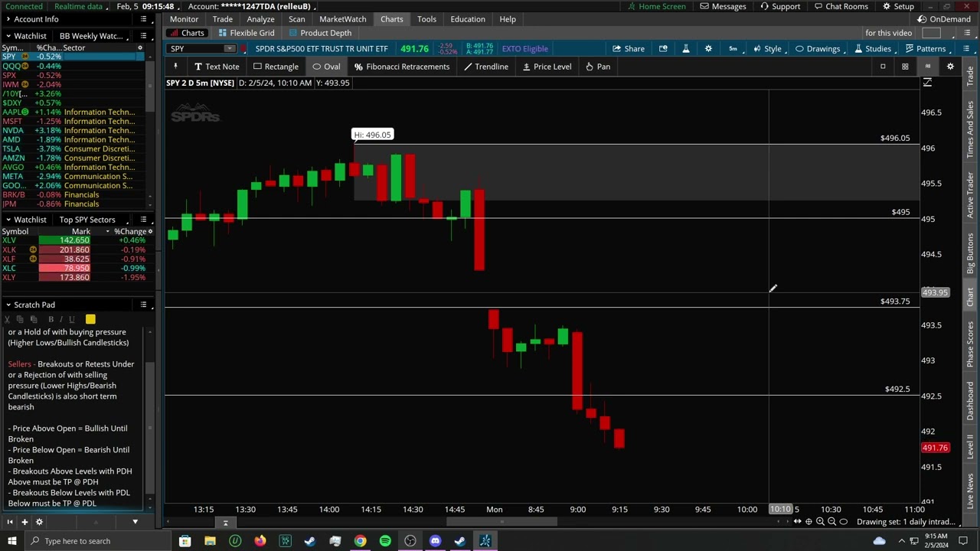Open the Setup menu
The image size is (980, 551).
coord(898,6)
